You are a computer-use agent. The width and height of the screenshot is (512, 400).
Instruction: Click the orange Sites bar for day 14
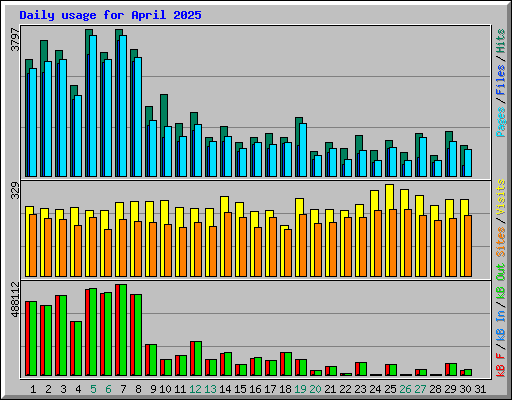[x=228, y=244]
